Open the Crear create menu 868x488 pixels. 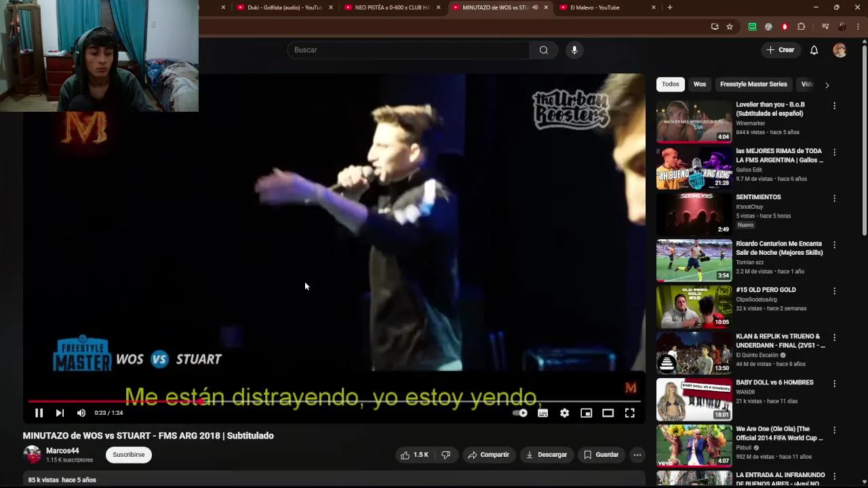coord(781,50)
